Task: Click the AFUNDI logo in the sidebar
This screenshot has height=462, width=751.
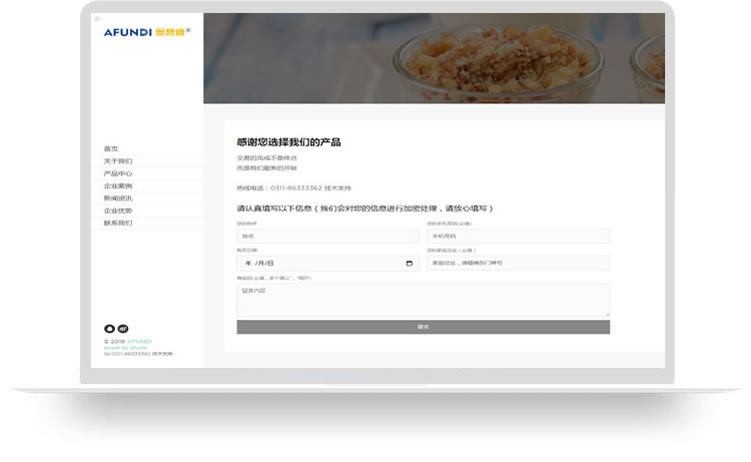Action: coord(147,32)
